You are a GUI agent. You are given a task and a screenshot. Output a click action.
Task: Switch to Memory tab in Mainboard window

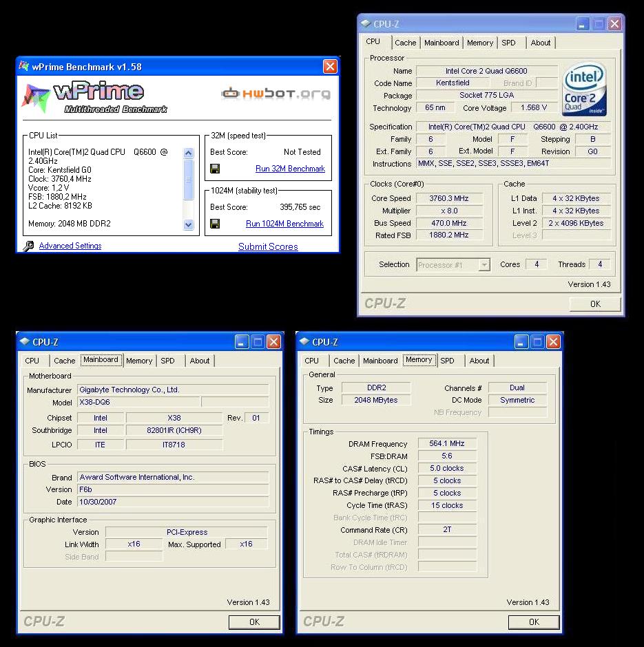(x=139, y=361)
